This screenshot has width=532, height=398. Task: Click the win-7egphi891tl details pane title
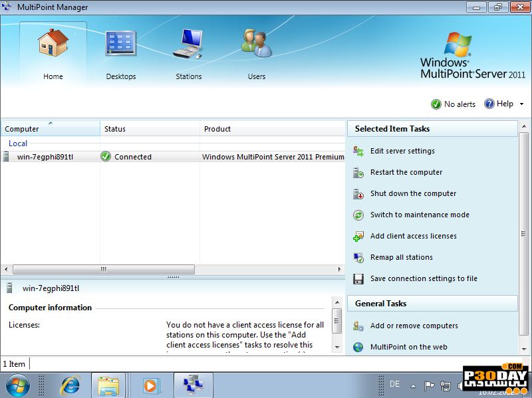click(x=51, y=288)
